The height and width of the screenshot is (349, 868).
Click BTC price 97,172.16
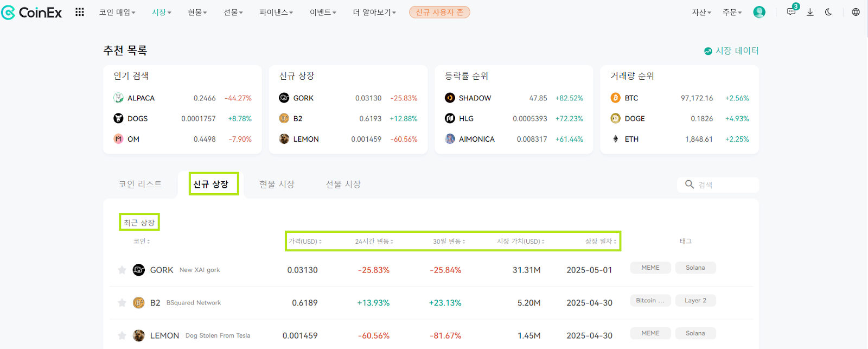697,98
